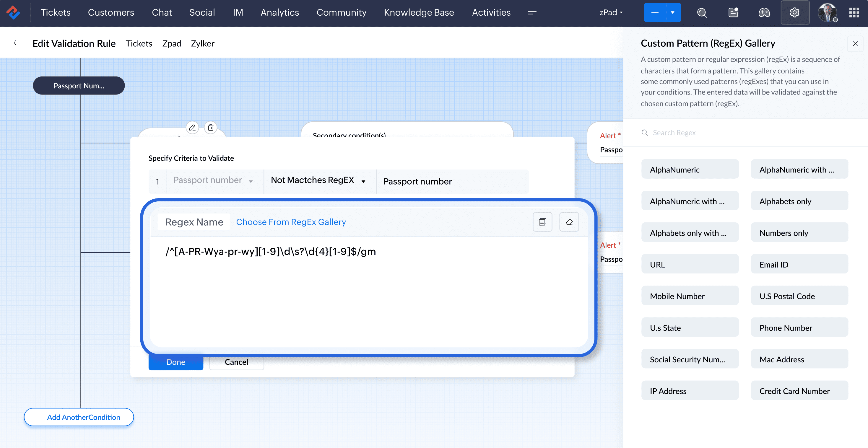Click the eraser clear icon
868x448 pixels.
(569, 222)
